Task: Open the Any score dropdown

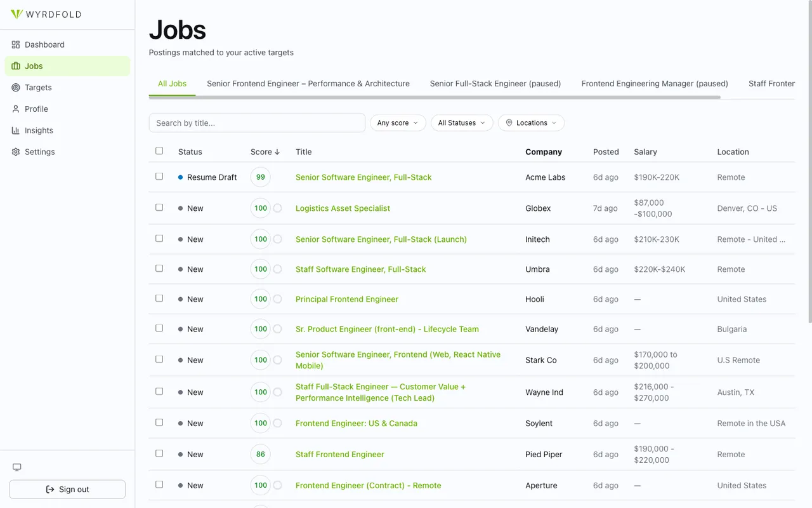Action: tap(398, 123)
